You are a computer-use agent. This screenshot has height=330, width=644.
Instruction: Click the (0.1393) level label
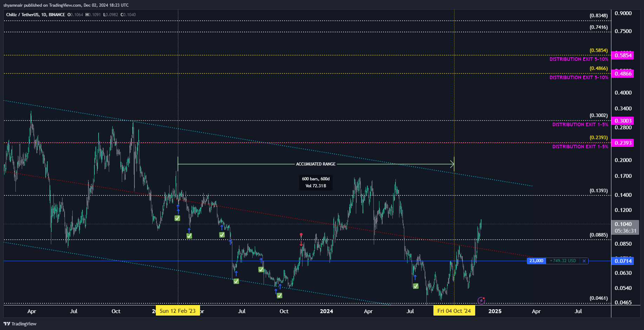[x=598, y=191]
